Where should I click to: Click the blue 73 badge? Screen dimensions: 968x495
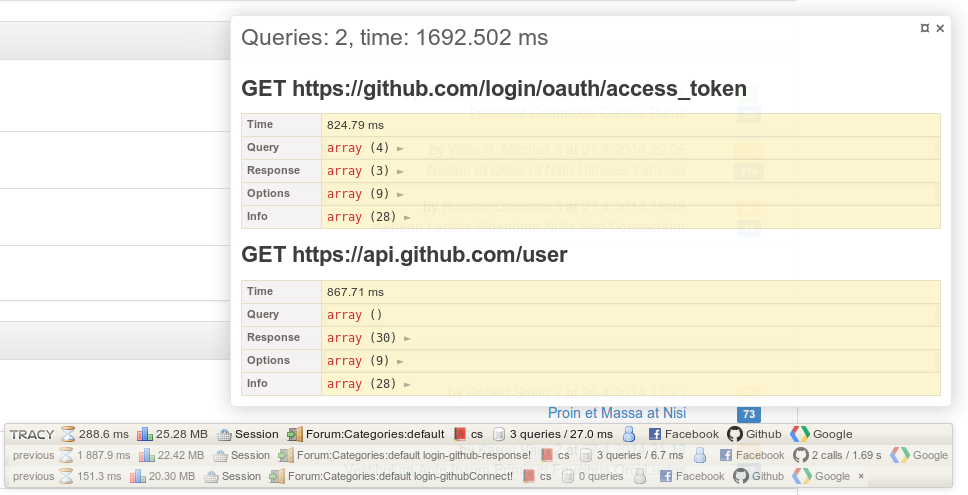point(749,414)
